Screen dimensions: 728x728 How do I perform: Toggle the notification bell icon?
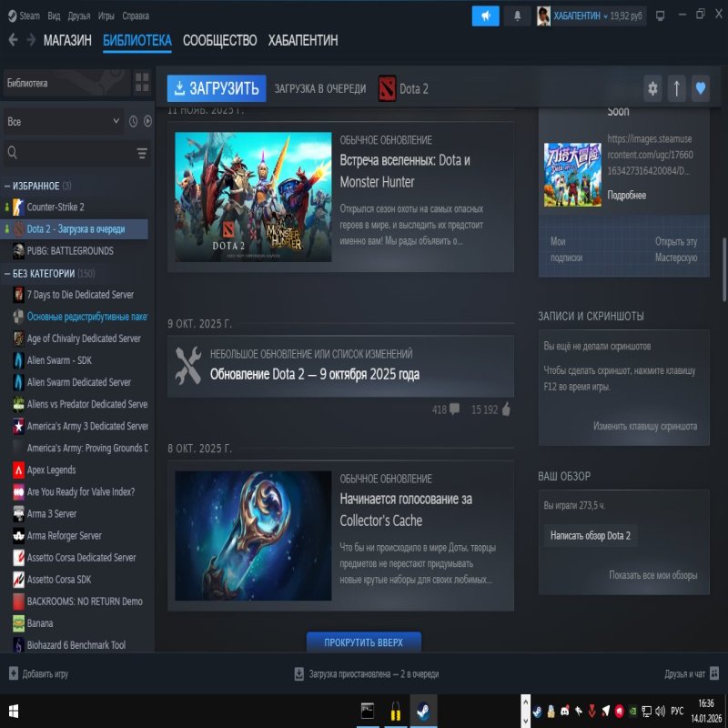click(519, 15)
